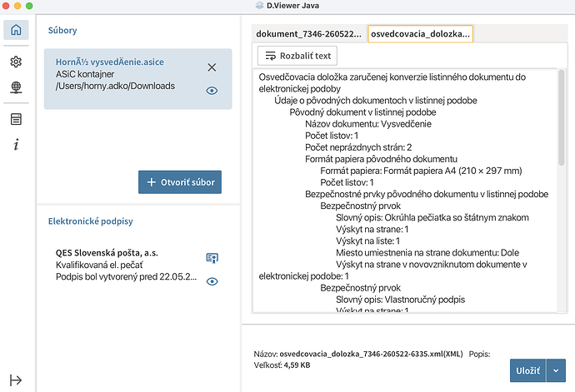Toggle eye icon for QES Slovenská pošta signature
The height and width of the screenshot is (392, 575).
212,281
